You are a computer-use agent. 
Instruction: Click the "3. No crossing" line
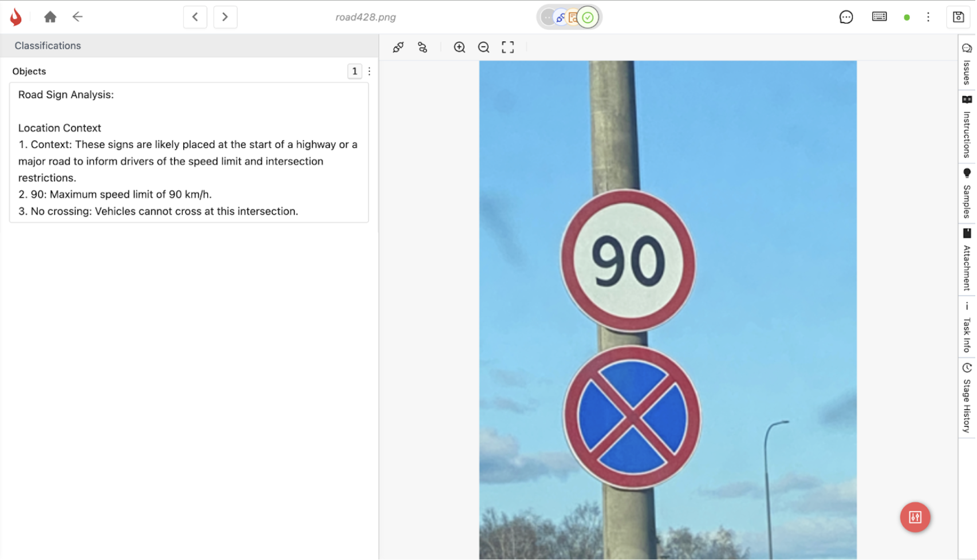158,211
